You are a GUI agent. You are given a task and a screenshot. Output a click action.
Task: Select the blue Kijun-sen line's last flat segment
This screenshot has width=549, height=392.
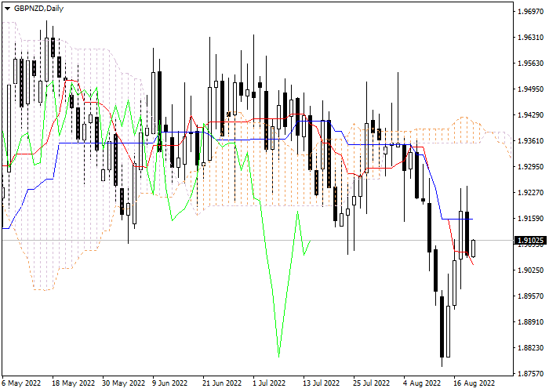[457, 219]
